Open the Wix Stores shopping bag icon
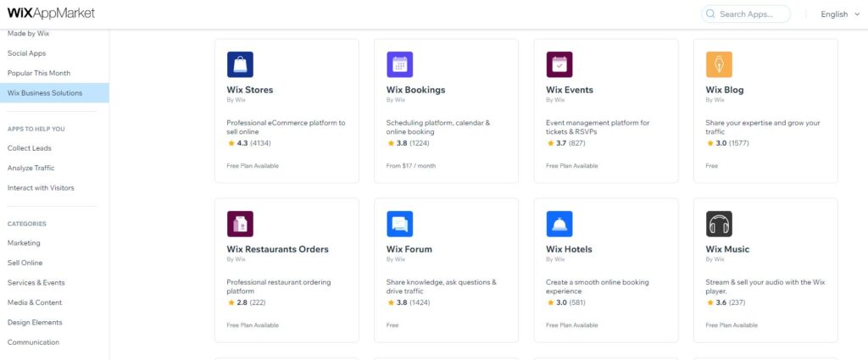This screenshot has height=360, width=868. (x=240, y=64)
